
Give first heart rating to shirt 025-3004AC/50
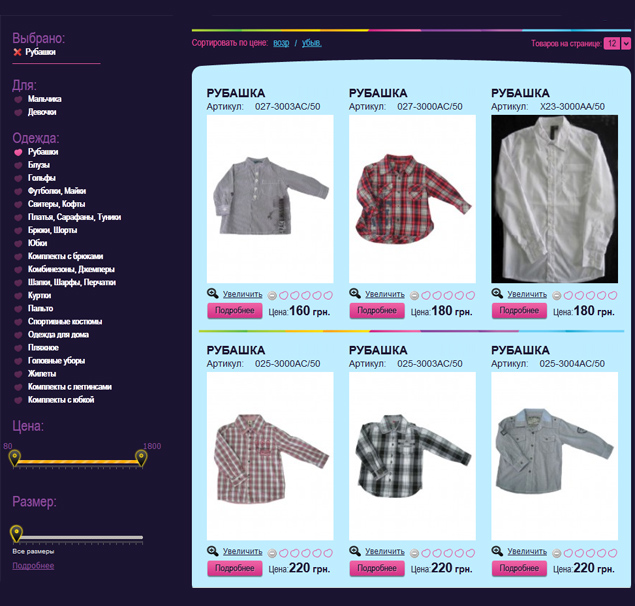(x=568, y=553)
